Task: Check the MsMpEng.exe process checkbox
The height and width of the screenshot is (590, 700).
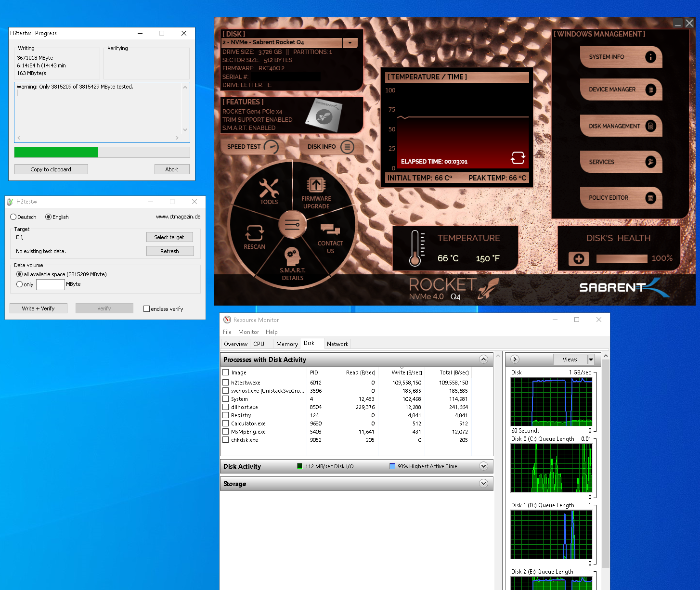Action: click(225, 432)
